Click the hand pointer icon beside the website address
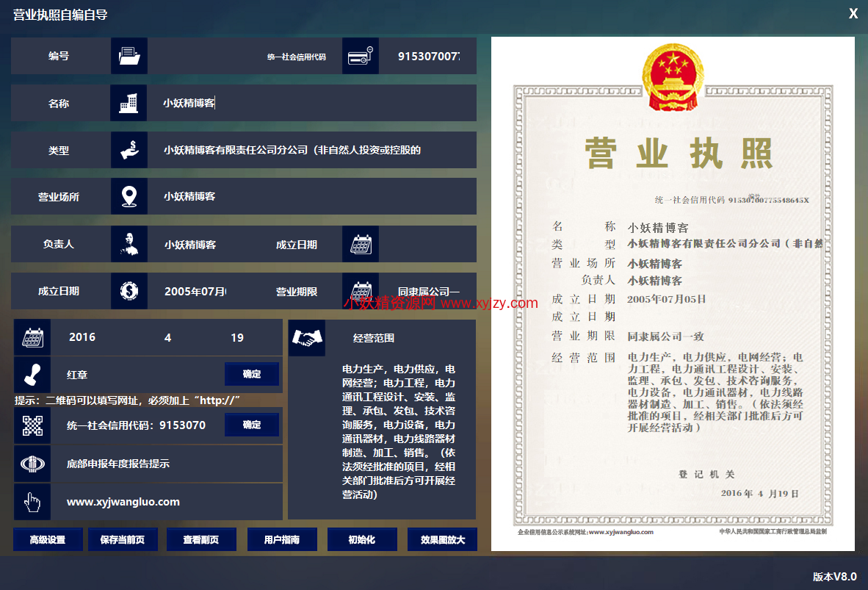Image resolution: width=868 pixels, height=590 pixels. click(x=32, y=502)
